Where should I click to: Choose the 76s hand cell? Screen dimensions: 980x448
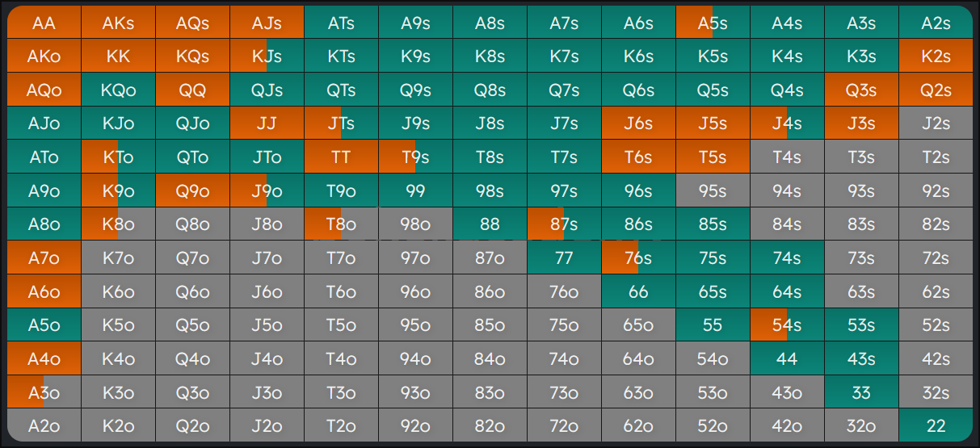[x=638, y=257]
